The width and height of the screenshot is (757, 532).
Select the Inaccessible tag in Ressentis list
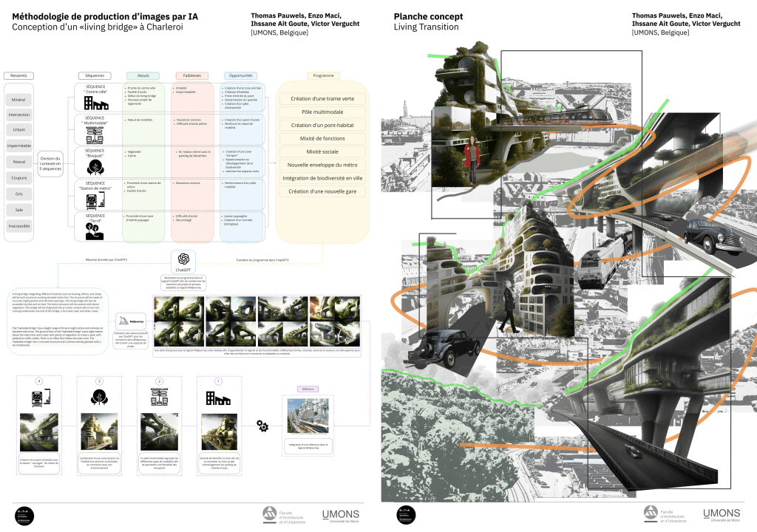tap(18, 226)
